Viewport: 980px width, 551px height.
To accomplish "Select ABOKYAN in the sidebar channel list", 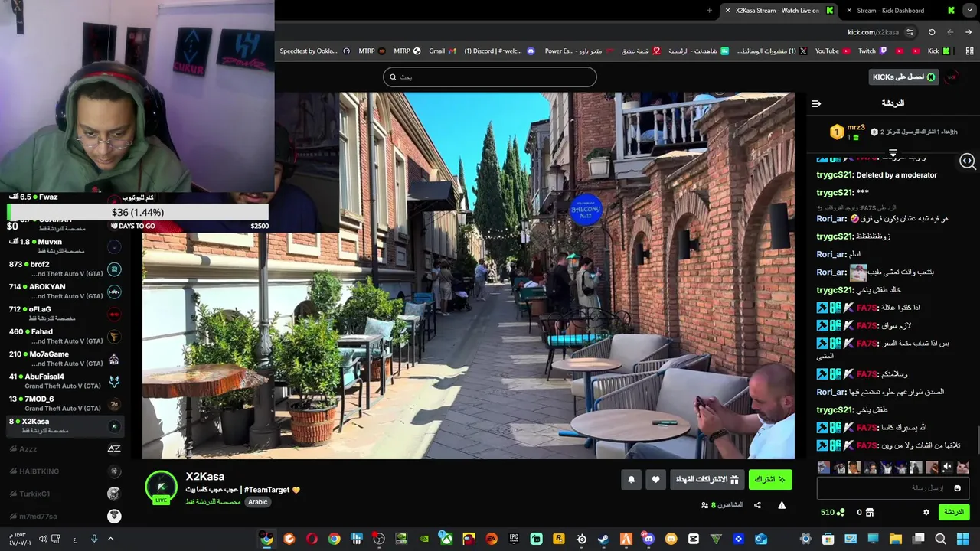I will tap(64, 291).
